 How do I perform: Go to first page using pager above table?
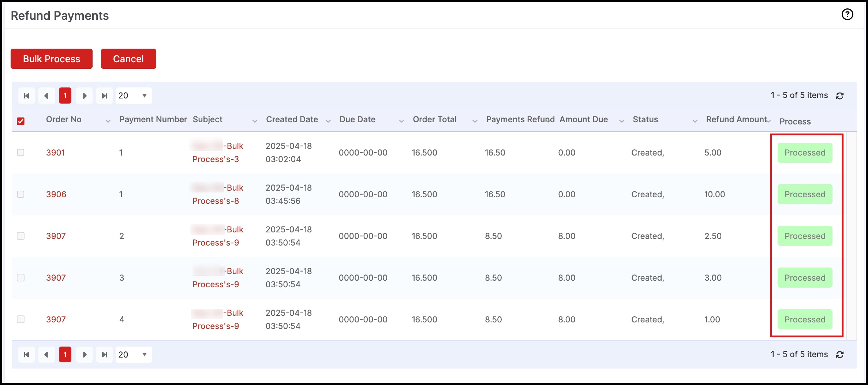click(x=26, y=96)
